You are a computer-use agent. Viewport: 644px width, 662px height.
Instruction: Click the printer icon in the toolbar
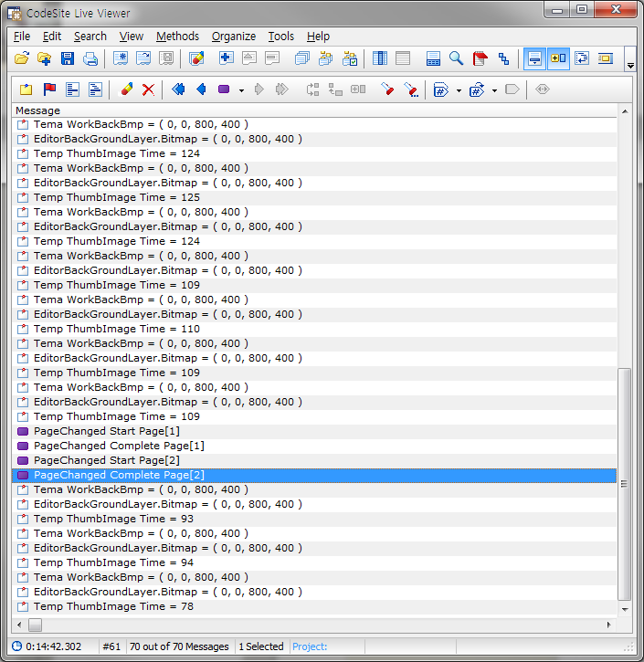click(90, 59)
